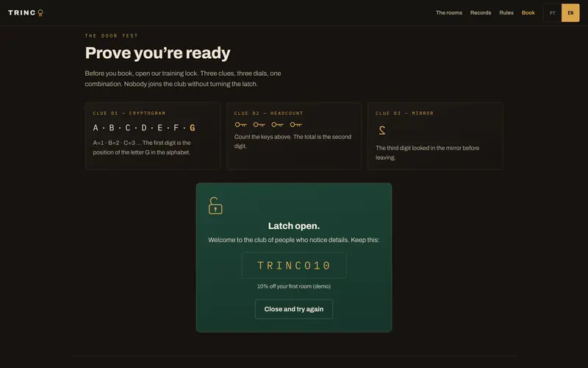This screenshot has width=588, height=368.
Task: Click '10% off your first room (demo)' text
Action: pyautogui.click(x=293, y=286)
